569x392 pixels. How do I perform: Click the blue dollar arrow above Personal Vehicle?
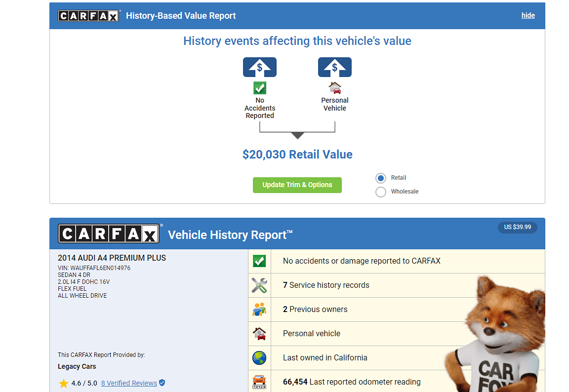point(335,67)
